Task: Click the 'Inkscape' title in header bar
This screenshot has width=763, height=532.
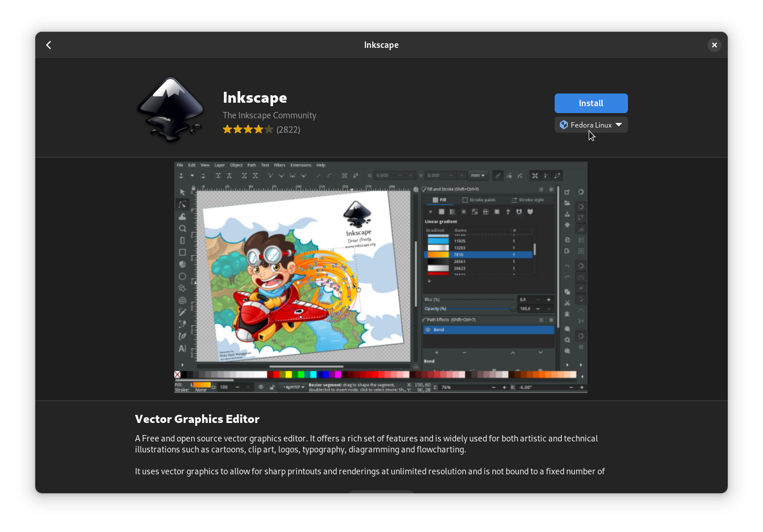Action: click(x=381, y=45)
